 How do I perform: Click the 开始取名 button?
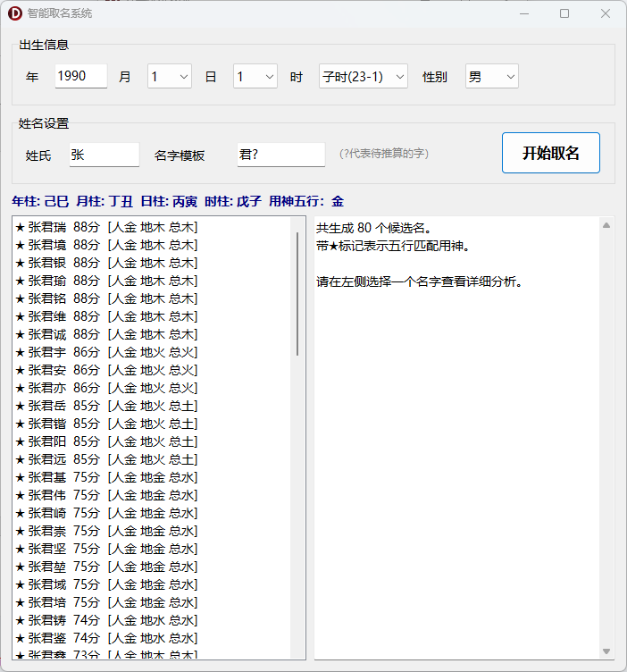pyautogui.click(x=551, y=153)
